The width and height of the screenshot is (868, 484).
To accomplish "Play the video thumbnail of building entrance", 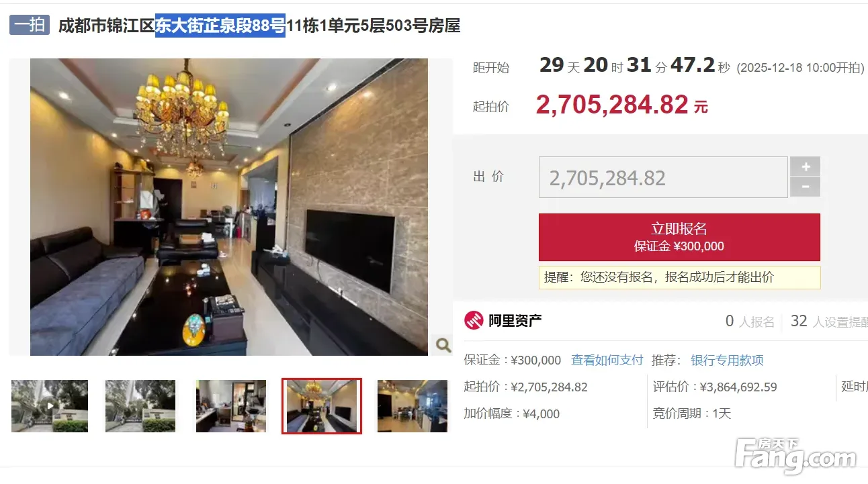I will (50, 406).
